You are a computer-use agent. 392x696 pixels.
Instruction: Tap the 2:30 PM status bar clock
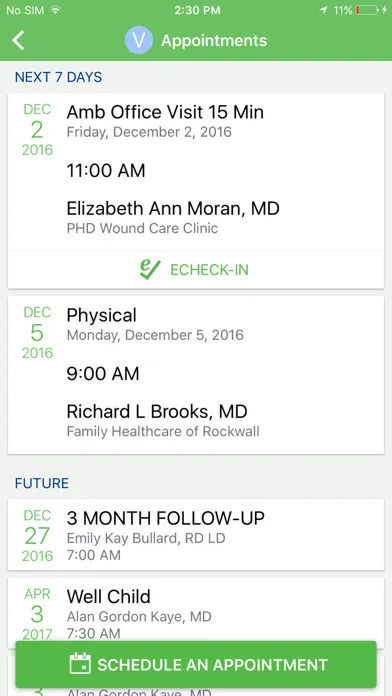[197, 10]
